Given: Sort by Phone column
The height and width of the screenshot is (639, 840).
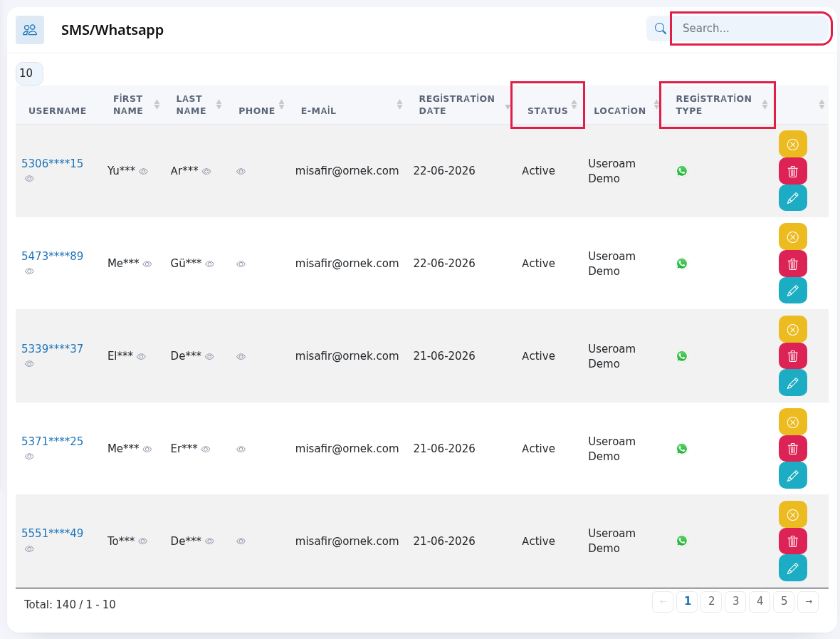Looking at the screenshot, I should [x=260, y=105].
